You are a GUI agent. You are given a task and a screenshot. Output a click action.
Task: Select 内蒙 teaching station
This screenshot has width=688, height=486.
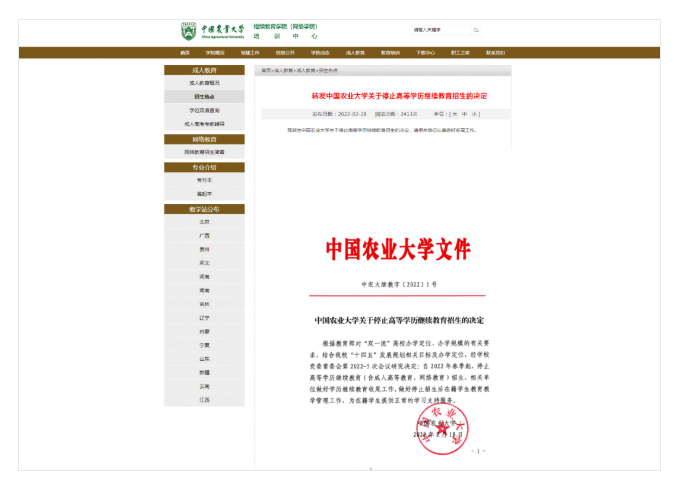pos(204,332)
